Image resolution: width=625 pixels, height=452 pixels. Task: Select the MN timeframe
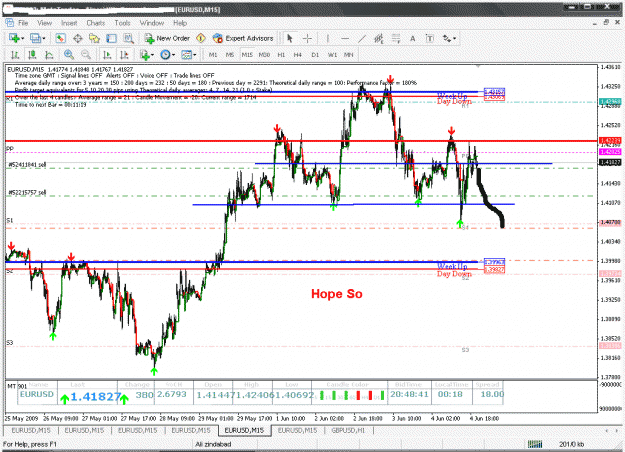point(349,55)
